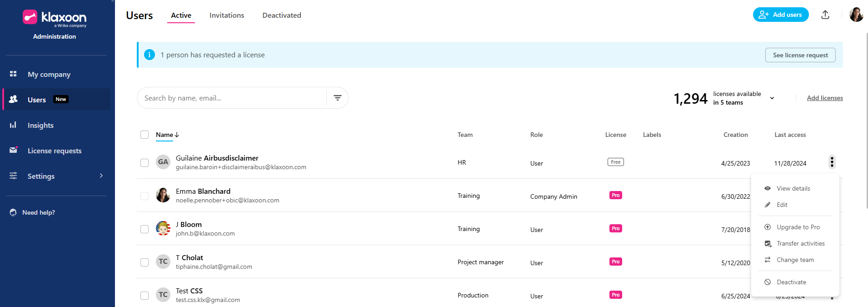The image size is (868, 307).
Task: Expand the licenses available dropdown chevron
Action: point(772,98)
